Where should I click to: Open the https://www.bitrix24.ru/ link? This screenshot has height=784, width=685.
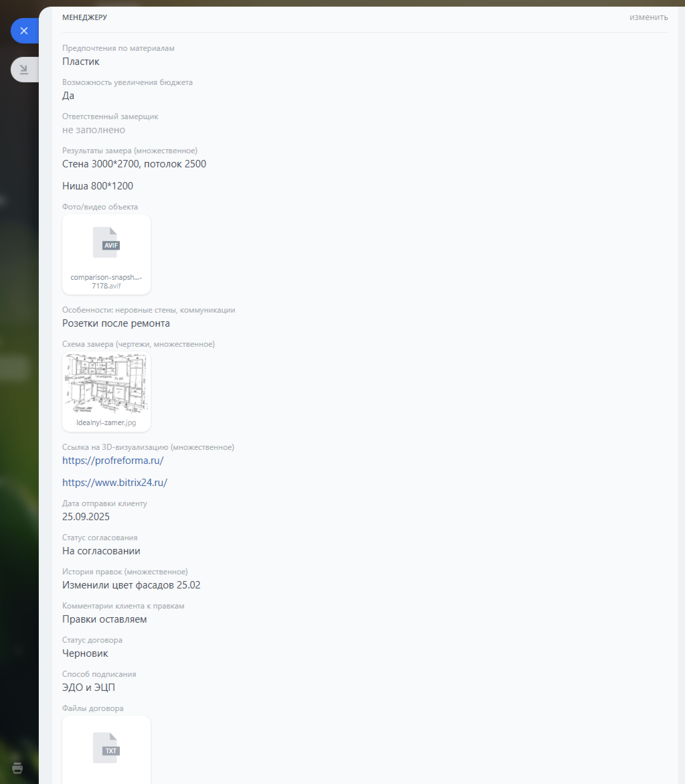point(115,483)
